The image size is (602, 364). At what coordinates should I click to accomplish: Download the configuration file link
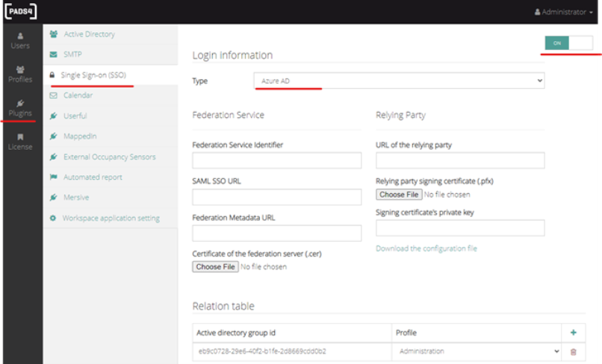click(426, 248)
